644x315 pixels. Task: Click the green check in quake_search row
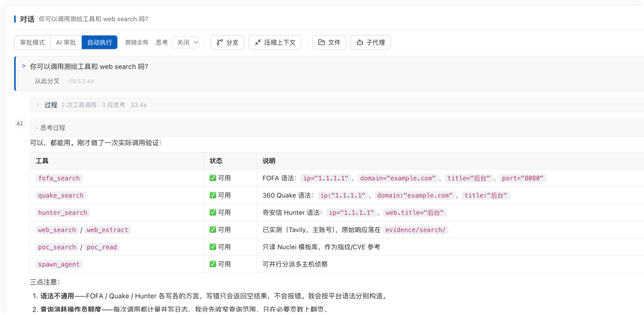click(x=213, y=195)
